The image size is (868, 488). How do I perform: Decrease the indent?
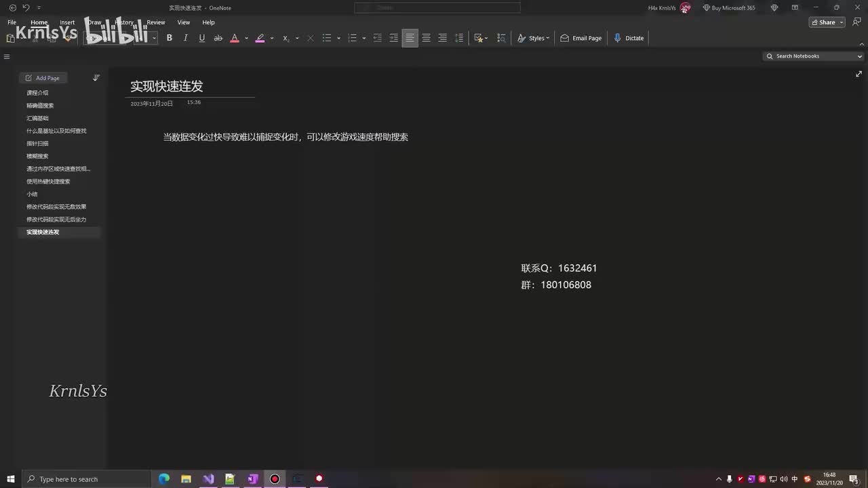(378, 38)
